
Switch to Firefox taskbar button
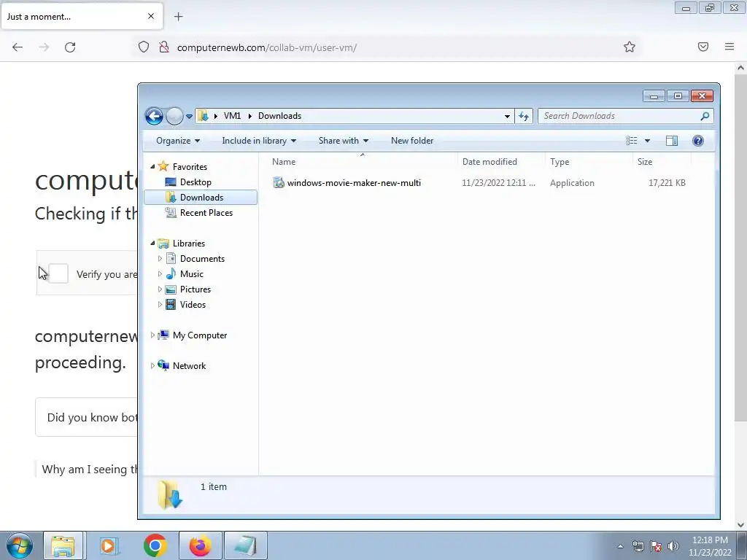(201, 545)
